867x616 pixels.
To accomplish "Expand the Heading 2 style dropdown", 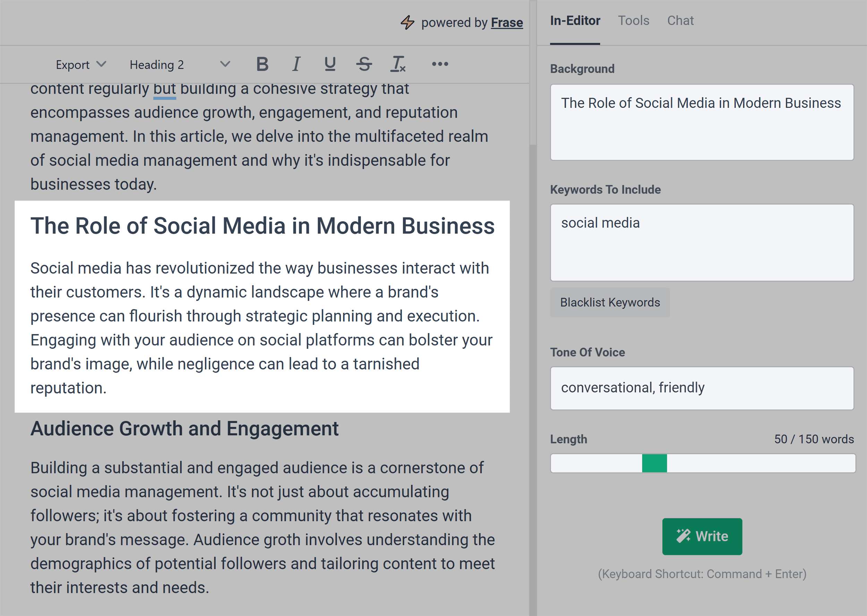I will (156, 64).
